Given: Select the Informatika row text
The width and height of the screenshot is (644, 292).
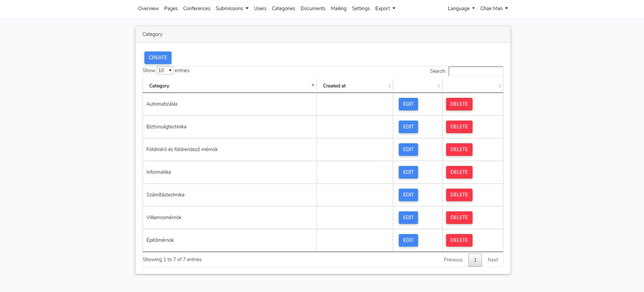Looking at the screenshot, I should 159,172.
